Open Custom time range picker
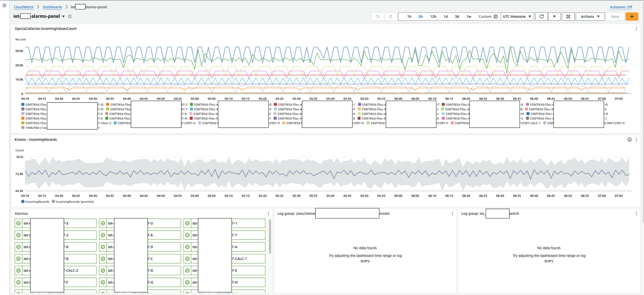This screenshot has height=295, width=644. pos(488,17)
